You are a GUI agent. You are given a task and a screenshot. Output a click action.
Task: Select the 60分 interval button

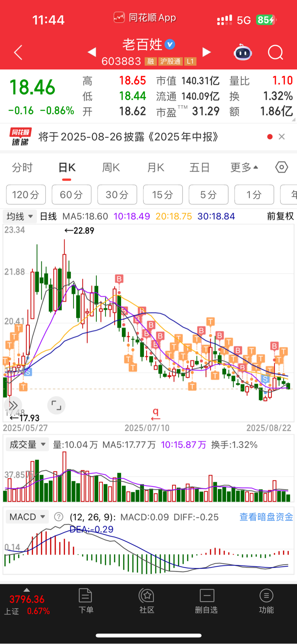pyautogui.click(x=72, y=194)
